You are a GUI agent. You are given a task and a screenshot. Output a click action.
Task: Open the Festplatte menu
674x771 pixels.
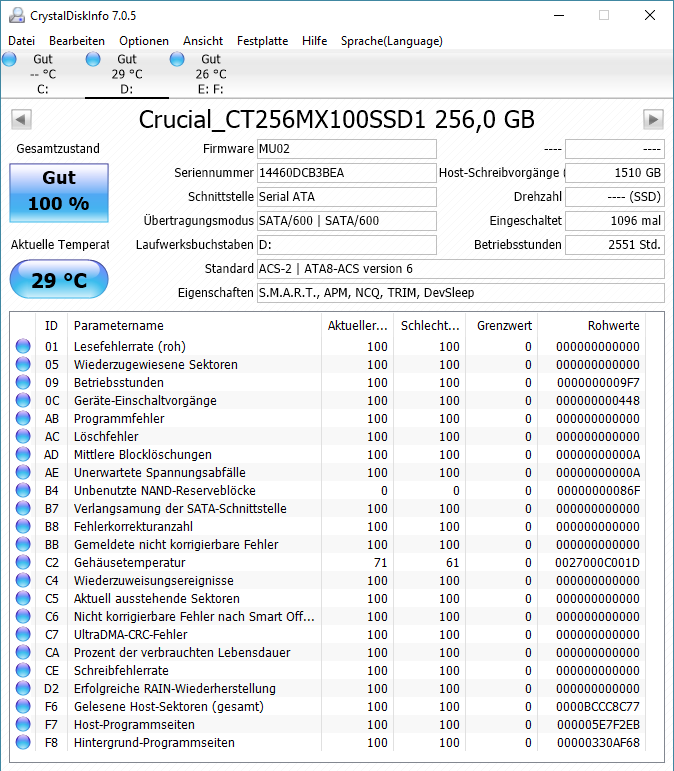[263, 41]
